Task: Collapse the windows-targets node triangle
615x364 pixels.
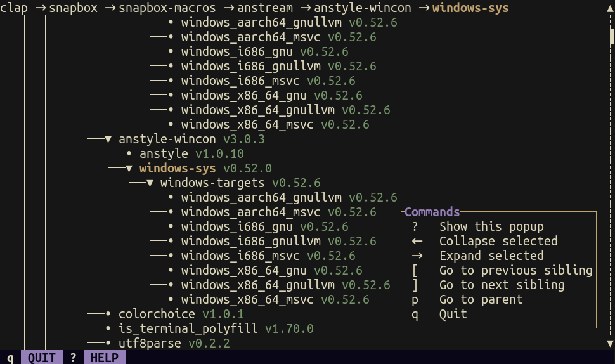Action: point(150,183)
